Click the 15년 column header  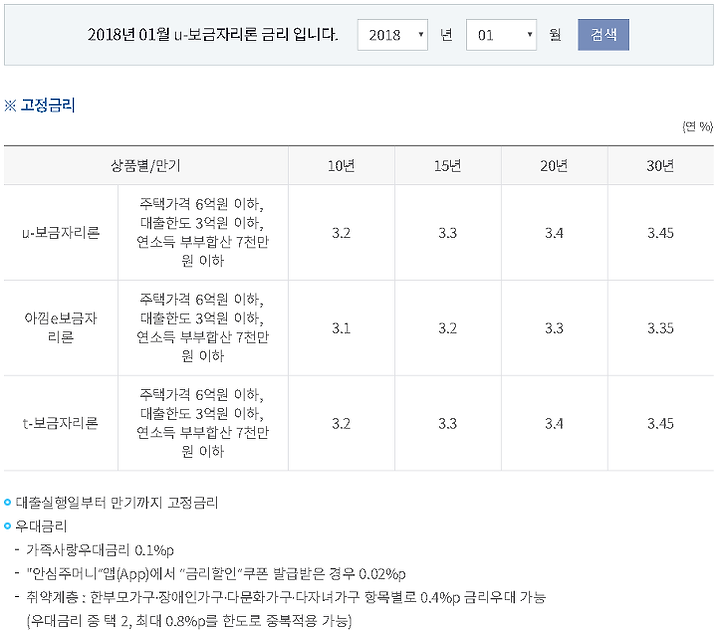point(448,166)
